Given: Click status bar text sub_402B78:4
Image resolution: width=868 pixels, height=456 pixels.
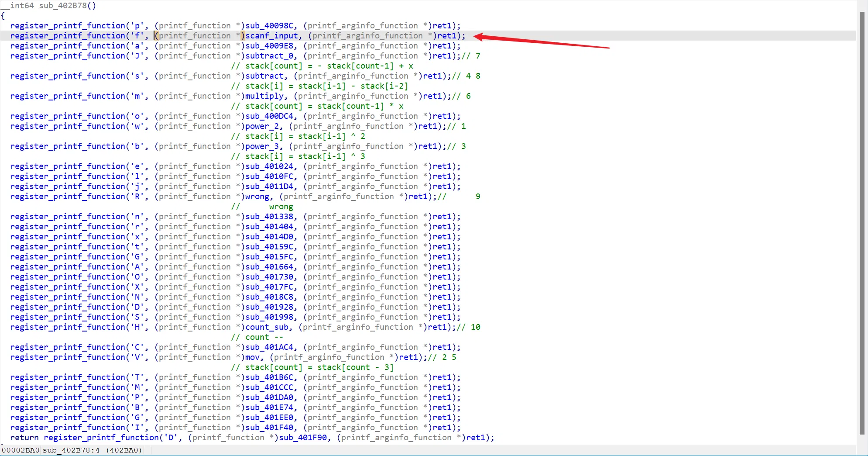Looking at the screenshot, I should (x=71, y=450).
